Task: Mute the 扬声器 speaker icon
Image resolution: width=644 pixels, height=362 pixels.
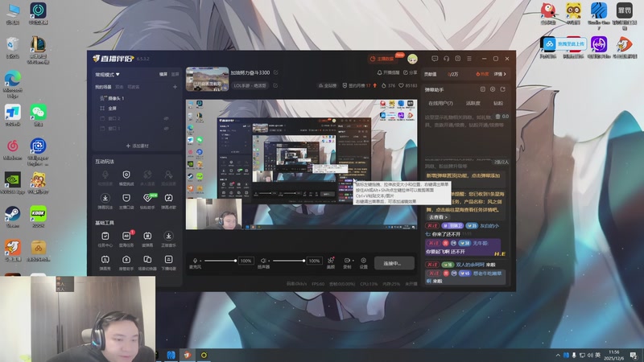Action: point(263,261)
